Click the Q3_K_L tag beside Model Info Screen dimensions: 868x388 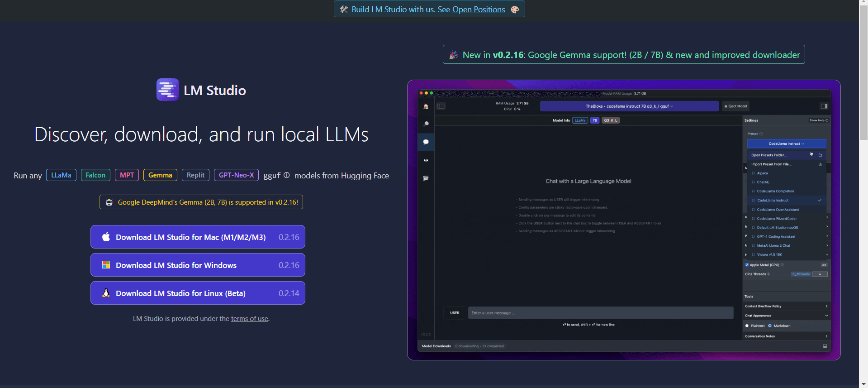point(611,120)
